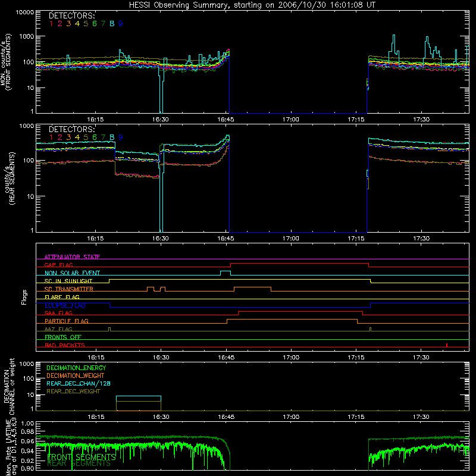Image resolution: width=476 pixels, height=476 pixels.
Task: Click the REAR SEGMENTS livetime legend label
Action: pos(79,464)
